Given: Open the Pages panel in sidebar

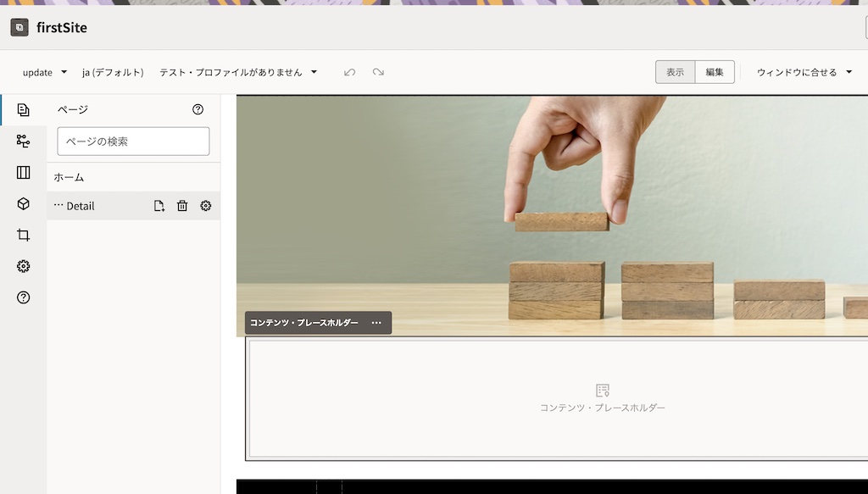Looking at the screenshot, I should (x=23, y=109).
